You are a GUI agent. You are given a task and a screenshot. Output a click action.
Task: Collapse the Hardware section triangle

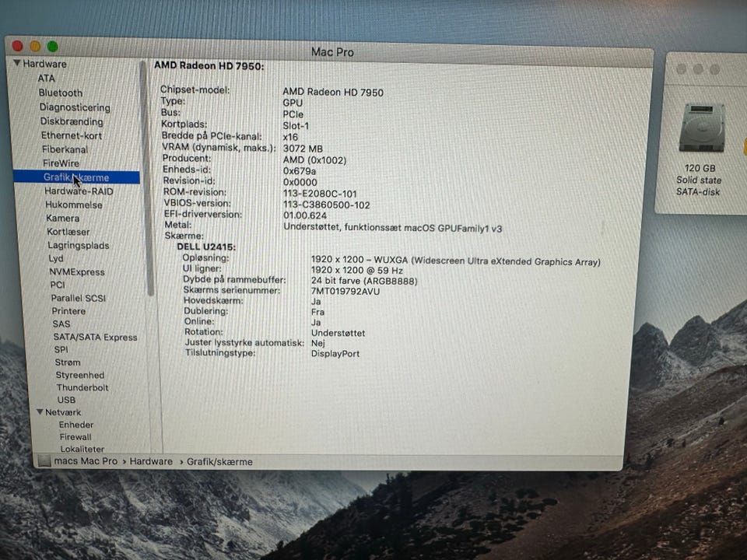(17, 63)
